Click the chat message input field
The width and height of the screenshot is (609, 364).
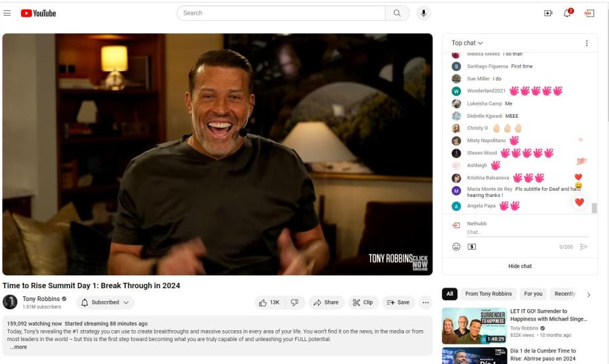527,232
